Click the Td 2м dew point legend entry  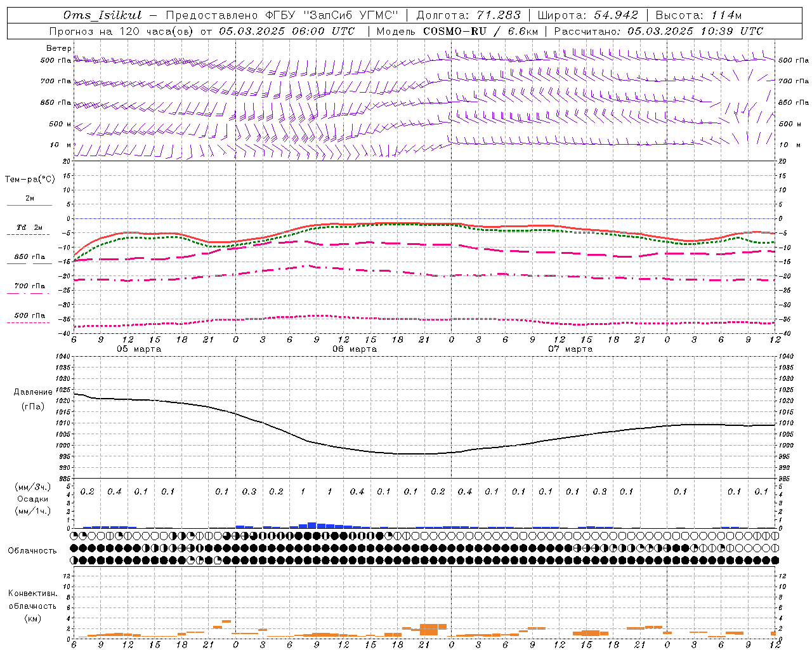pyautogui.click(x=29, y=227)
